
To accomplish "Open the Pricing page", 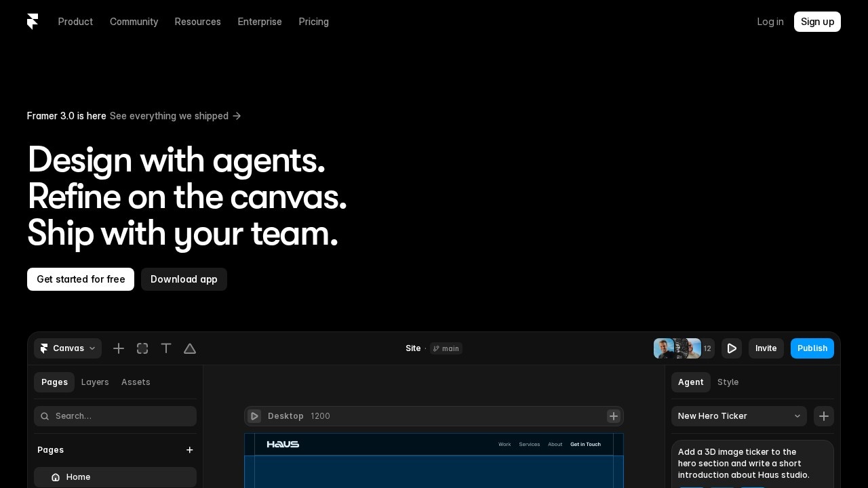I will pos(313,22).
